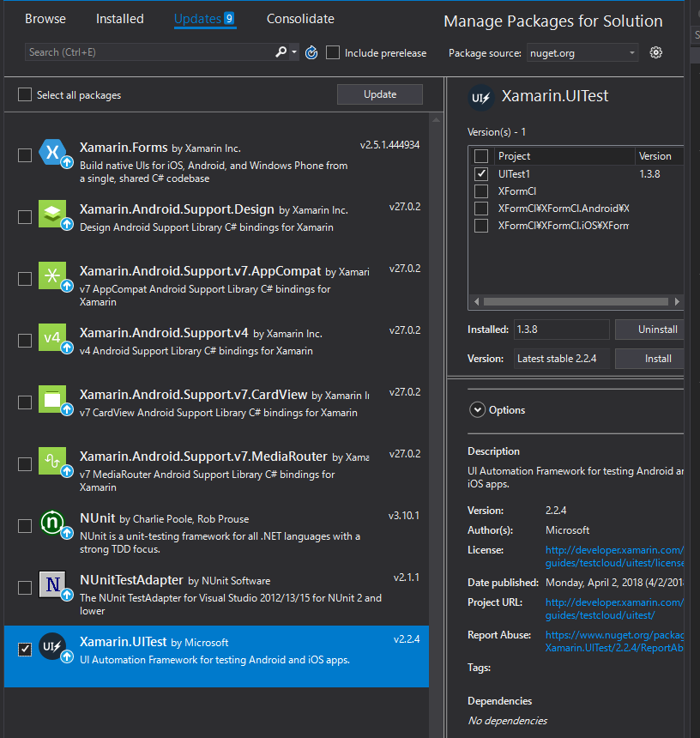Viewport: 700px width, 738px height.
Task: Click the projects list horizontal scrollbar
Action: click(576, 302)
